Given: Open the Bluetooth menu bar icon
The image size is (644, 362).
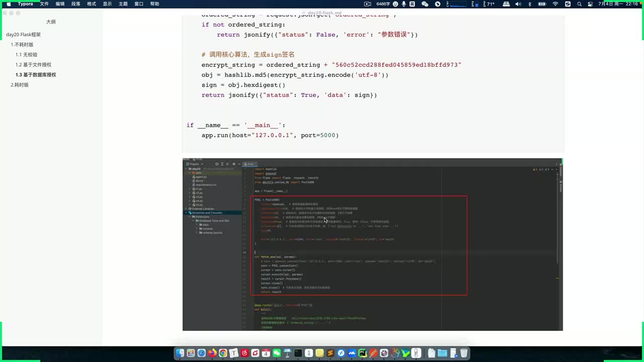Looking at the screenshot, I should (530, 4).
